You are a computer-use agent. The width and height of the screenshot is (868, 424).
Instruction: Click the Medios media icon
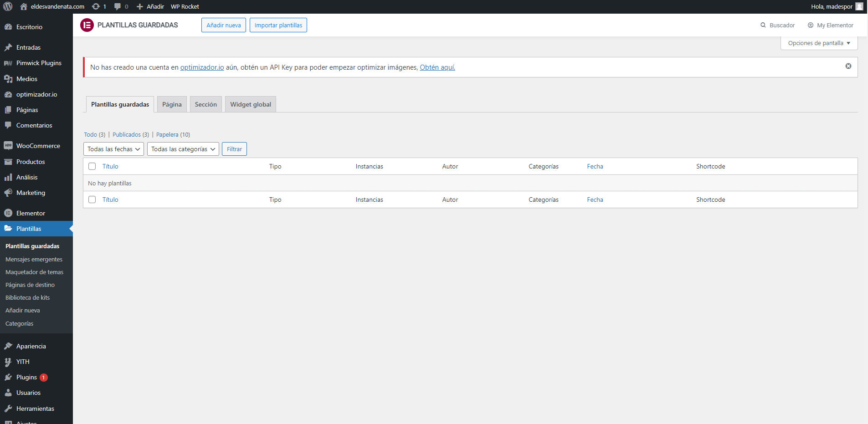(8, 79)
